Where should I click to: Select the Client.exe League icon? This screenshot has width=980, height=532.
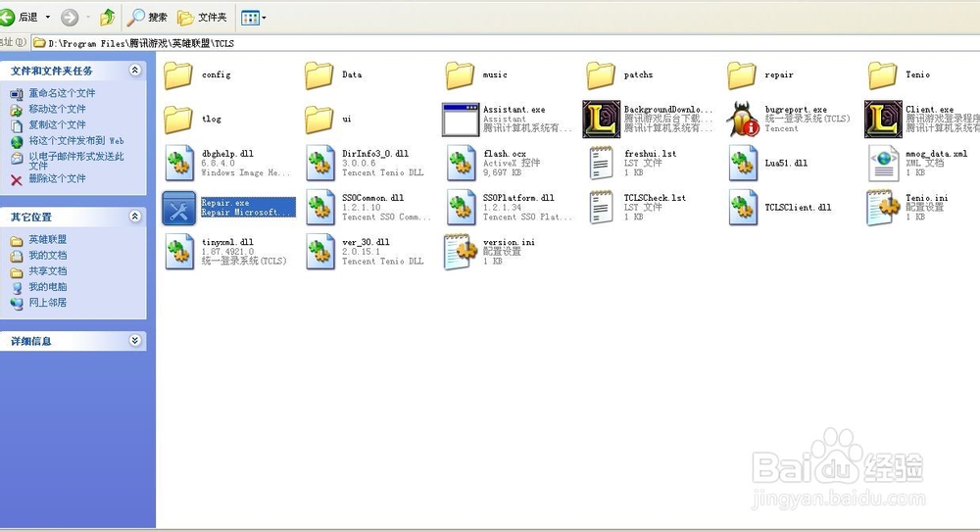pos(883,120)
